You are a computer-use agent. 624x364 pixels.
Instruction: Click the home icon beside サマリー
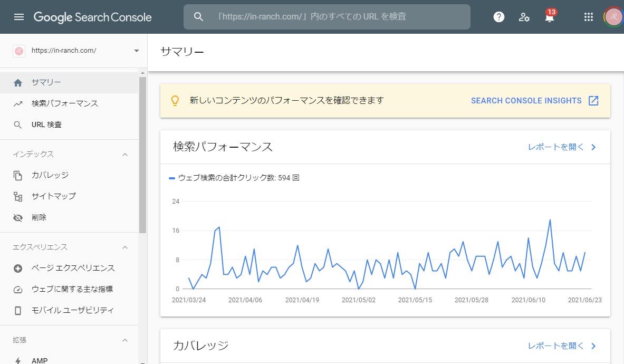[18, 83]
